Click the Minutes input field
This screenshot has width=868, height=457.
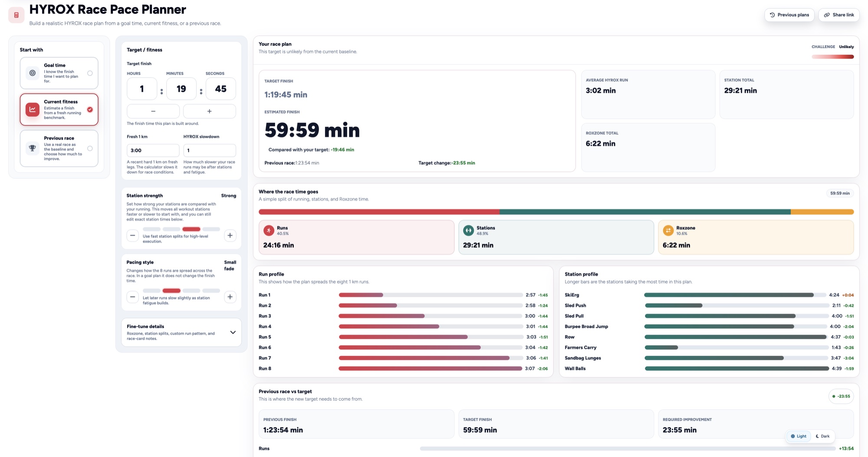coord(181,89)
